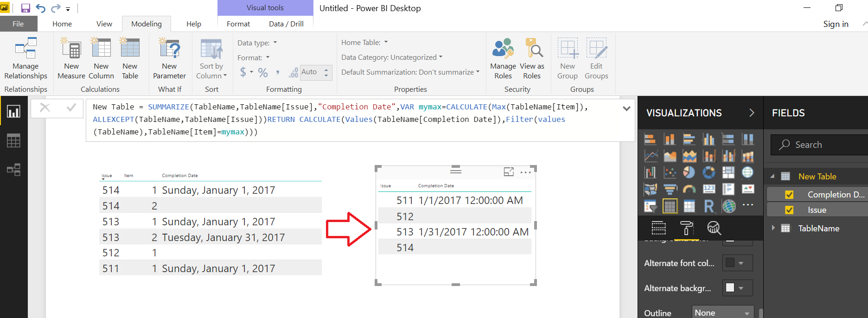Import a custom visual via ellipsis
The image size is (868, 318).
[747, 204]
